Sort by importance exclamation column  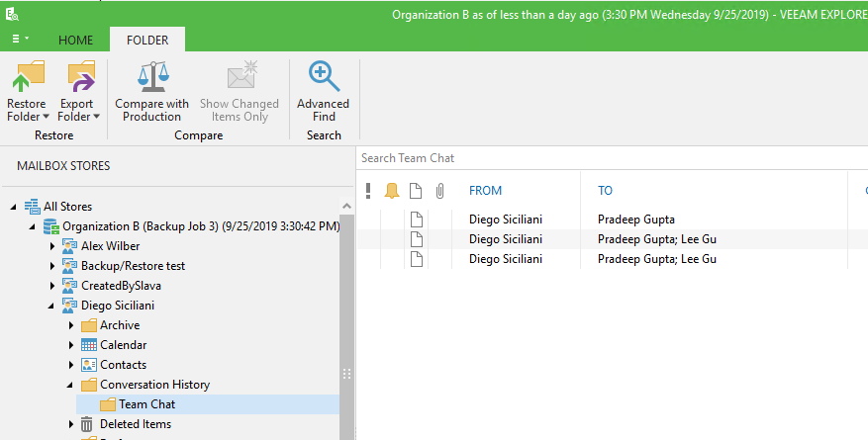(x=368, y=191)
